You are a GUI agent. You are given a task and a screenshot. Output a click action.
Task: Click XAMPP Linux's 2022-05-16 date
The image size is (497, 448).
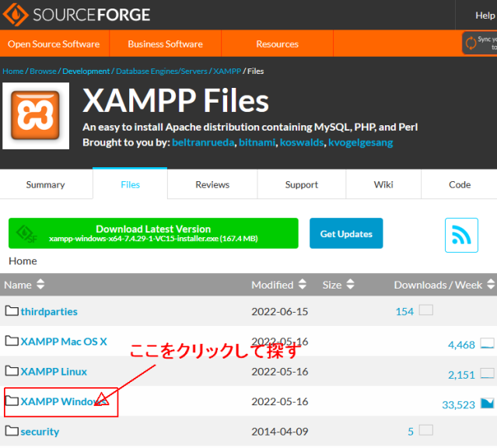pyautogui.click(x=279, y=372)
